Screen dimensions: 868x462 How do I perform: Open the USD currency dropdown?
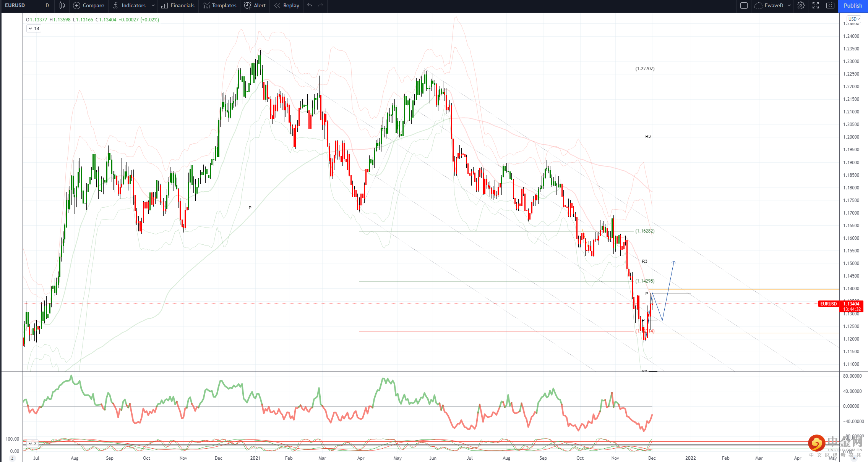click(x=854, y=19)
